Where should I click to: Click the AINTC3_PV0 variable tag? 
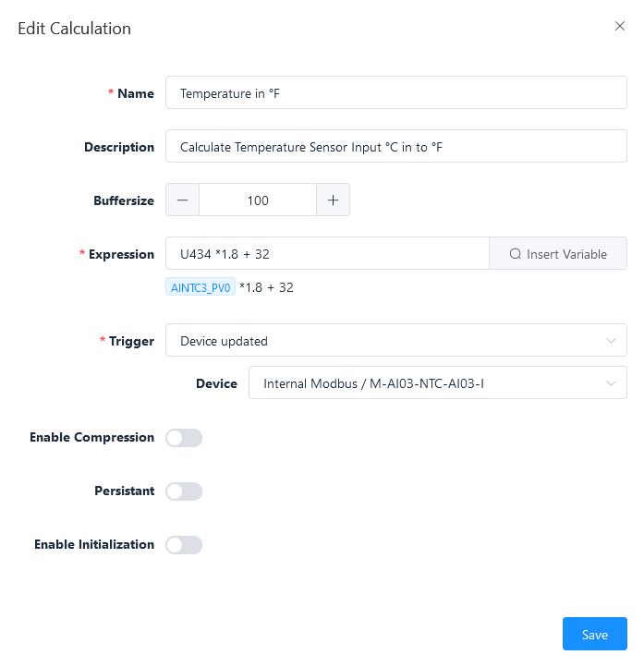pyautogui.click(x=201, y=287)
